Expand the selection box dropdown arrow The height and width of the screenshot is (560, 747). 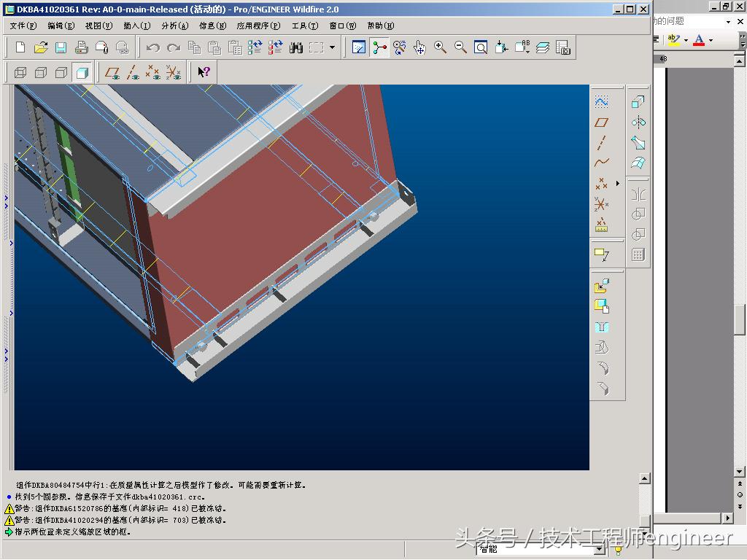[x=333, y=47]
